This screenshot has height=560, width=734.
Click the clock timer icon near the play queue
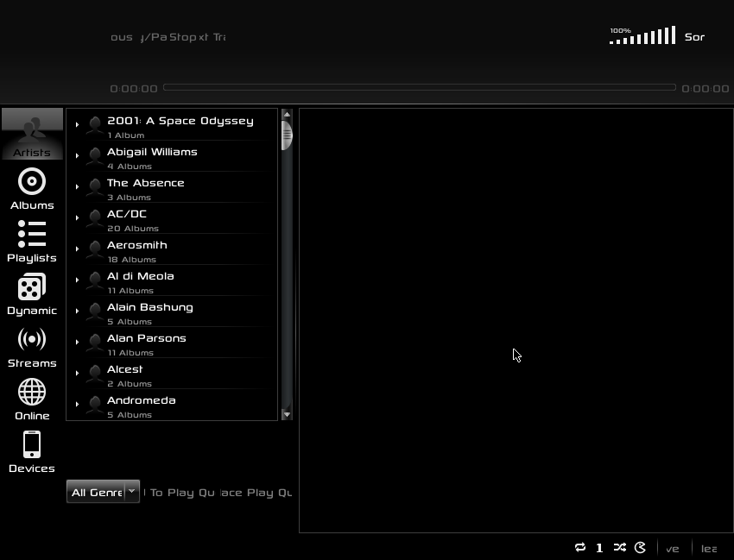[x=640, y=547]
